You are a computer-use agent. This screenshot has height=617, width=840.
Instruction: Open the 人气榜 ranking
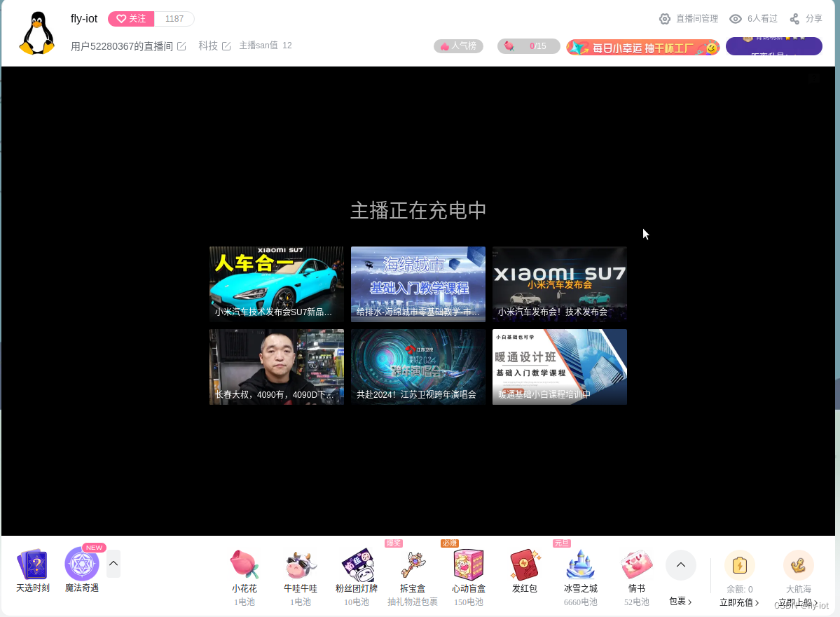(x=459, y=46)
